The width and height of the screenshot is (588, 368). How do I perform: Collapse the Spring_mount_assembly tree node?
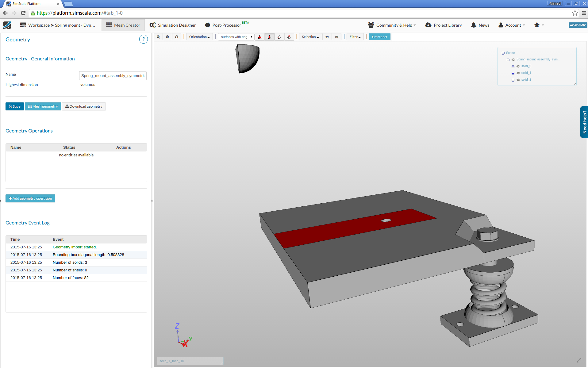coord(508,60)
